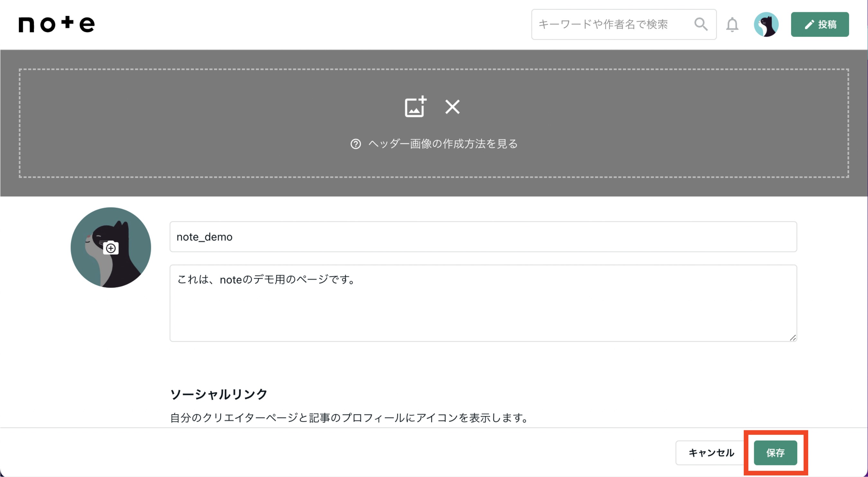Click the note logo in the header
This screenshot has width=868, height=477.
point(57,24)
